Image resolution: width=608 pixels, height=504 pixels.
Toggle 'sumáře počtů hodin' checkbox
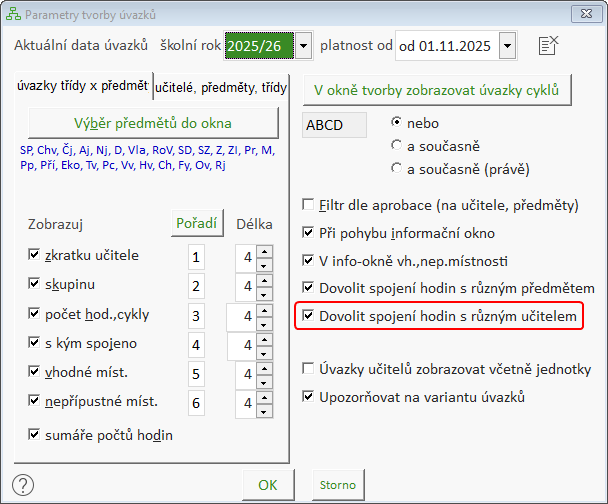[36, 435]
